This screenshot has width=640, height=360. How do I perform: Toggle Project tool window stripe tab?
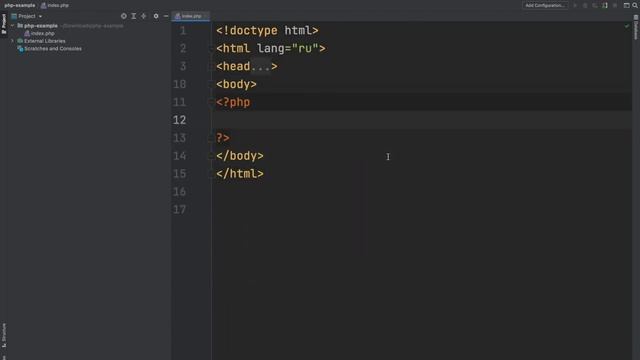click(x=4, y=24)
